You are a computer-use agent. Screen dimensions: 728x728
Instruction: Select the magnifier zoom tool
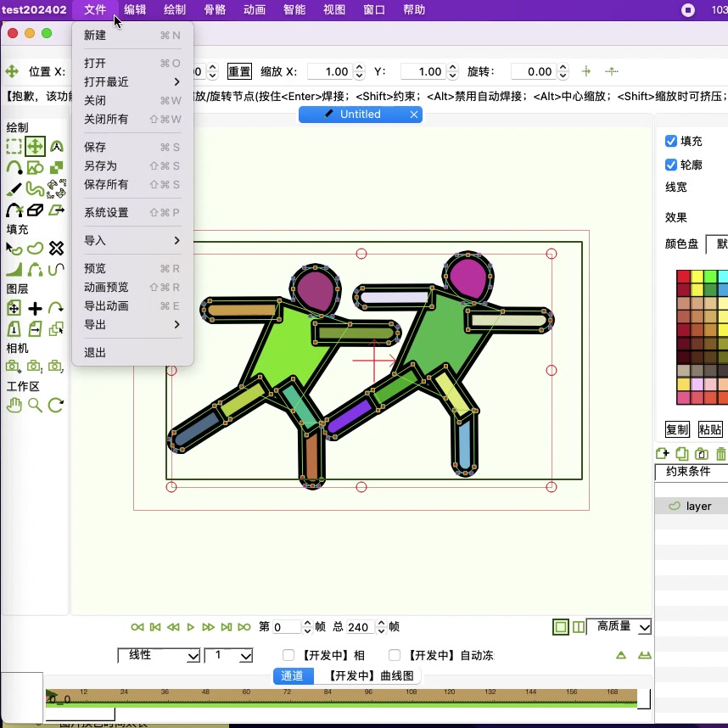point(35,406)
